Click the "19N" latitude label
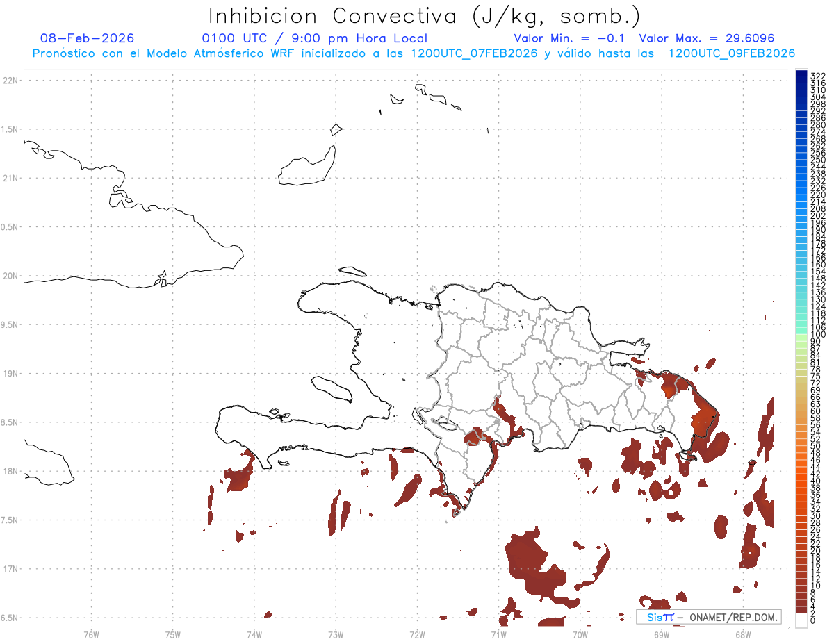The width and height of the screenshot is (834, 644). pos(10,374)
